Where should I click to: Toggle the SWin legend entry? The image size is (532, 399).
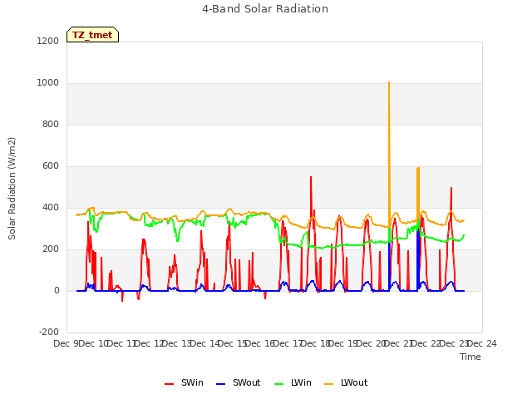click(x=184, y=382)
